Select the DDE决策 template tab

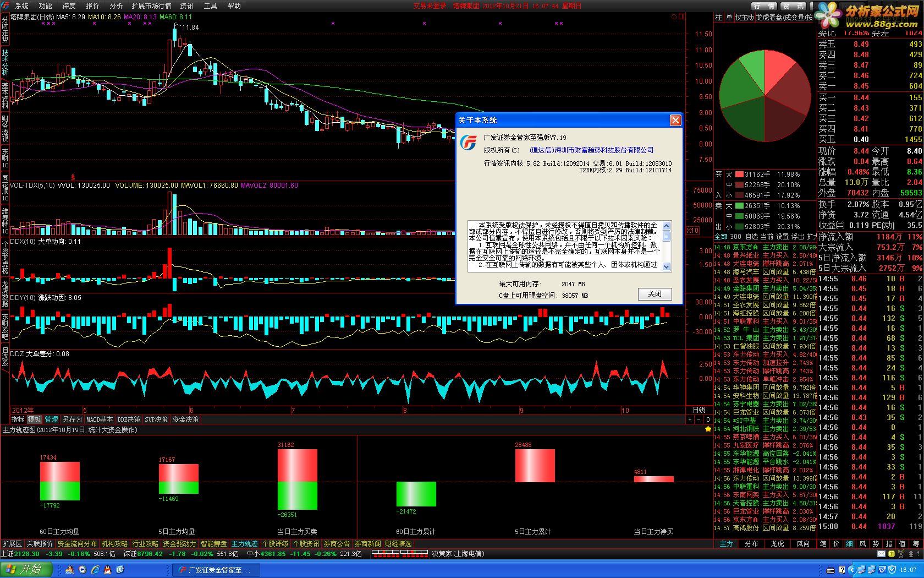click(x=129, y=419)
